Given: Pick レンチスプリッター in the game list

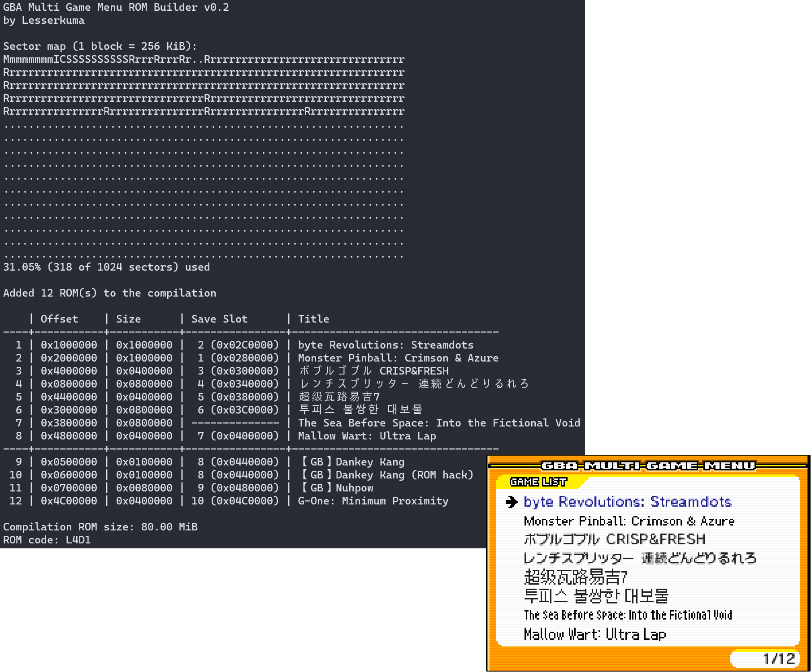Looking at the screenshot, I should [640, 558].
